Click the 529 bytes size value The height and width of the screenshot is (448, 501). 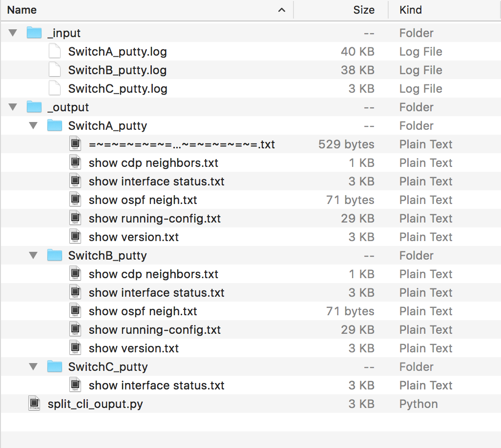coord(346,144)
